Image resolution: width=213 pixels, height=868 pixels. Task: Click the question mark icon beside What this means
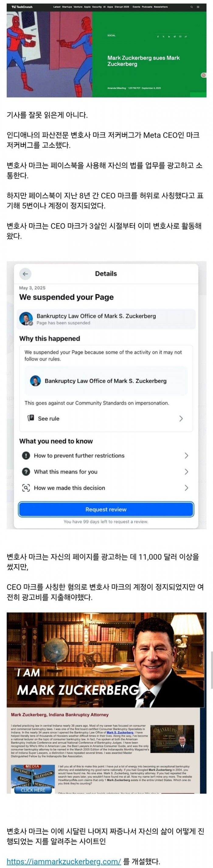click(26, 472)
